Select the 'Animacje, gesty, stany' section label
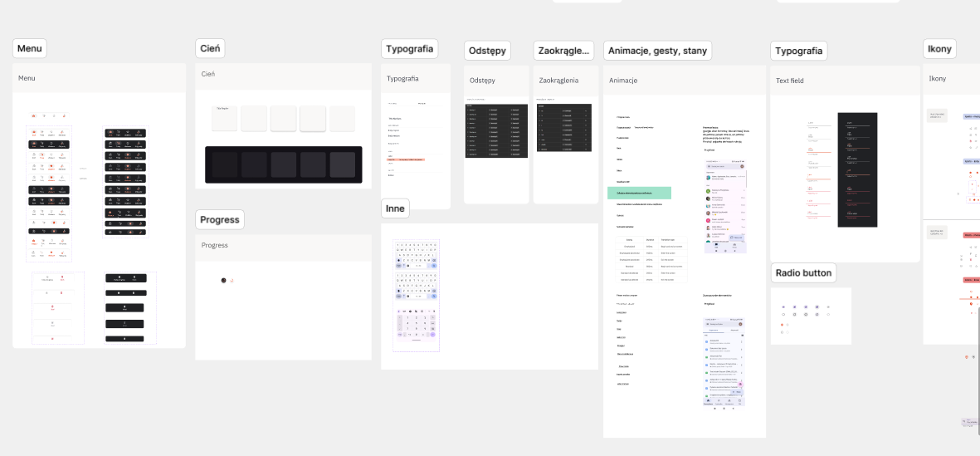The width and height of the screenshot is (980, 456). [657, 51]
